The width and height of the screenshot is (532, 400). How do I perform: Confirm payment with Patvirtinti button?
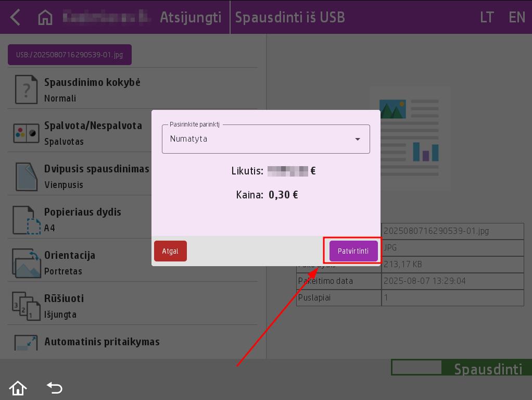(x=353, y=251)
